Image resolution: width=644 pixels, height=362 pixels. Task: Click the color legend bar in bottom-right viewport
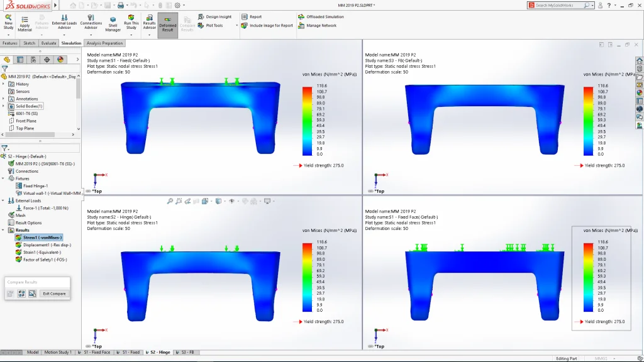pos(589,277)
